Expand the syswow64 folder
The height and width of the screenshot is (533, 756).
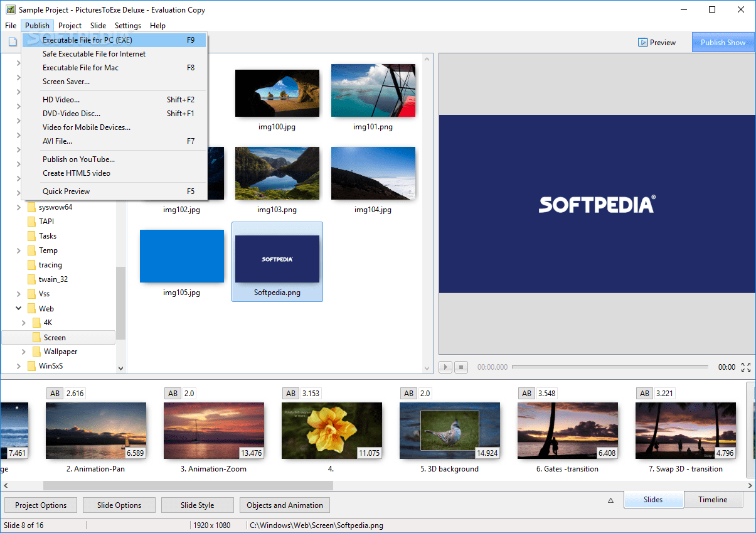pos(18,207)
